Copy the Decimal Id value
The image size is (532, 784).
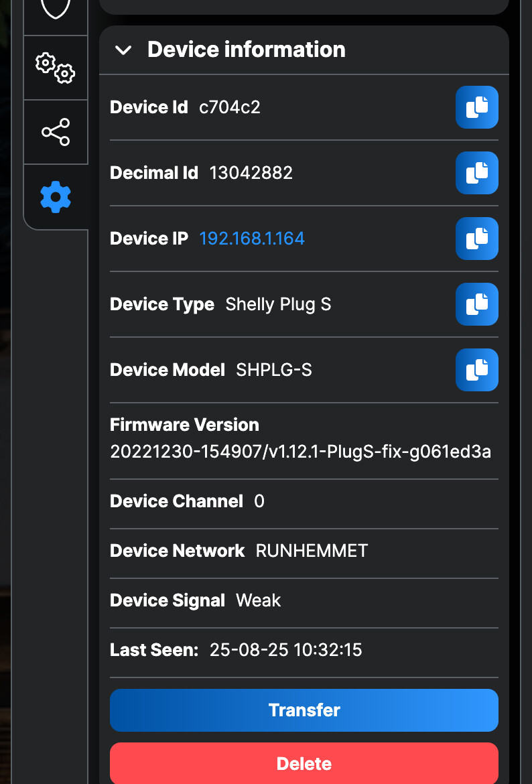(476, 173)
